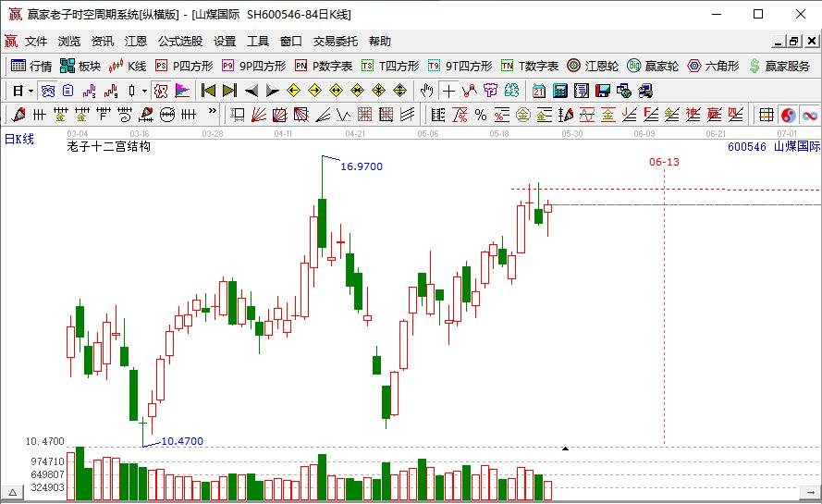Select the red pencil drawing tool
Image resolution: width=822 pixels, height=504 pixels.
[x=18, y=115]
